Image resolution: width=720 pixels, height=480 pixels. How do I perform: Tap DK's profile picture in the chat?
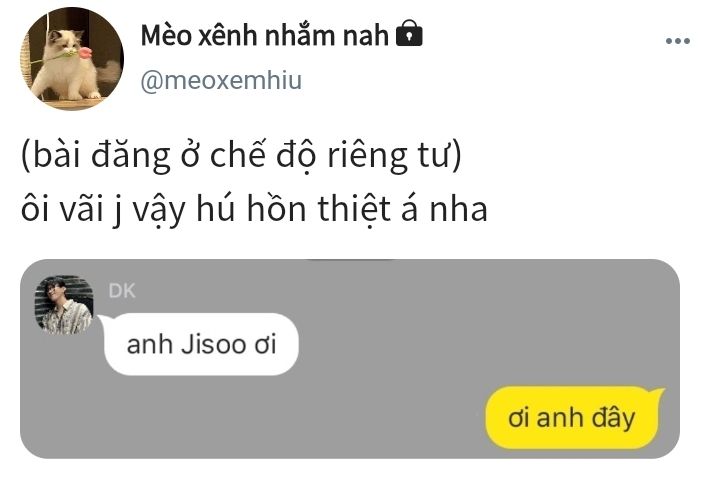pos(64,304)
